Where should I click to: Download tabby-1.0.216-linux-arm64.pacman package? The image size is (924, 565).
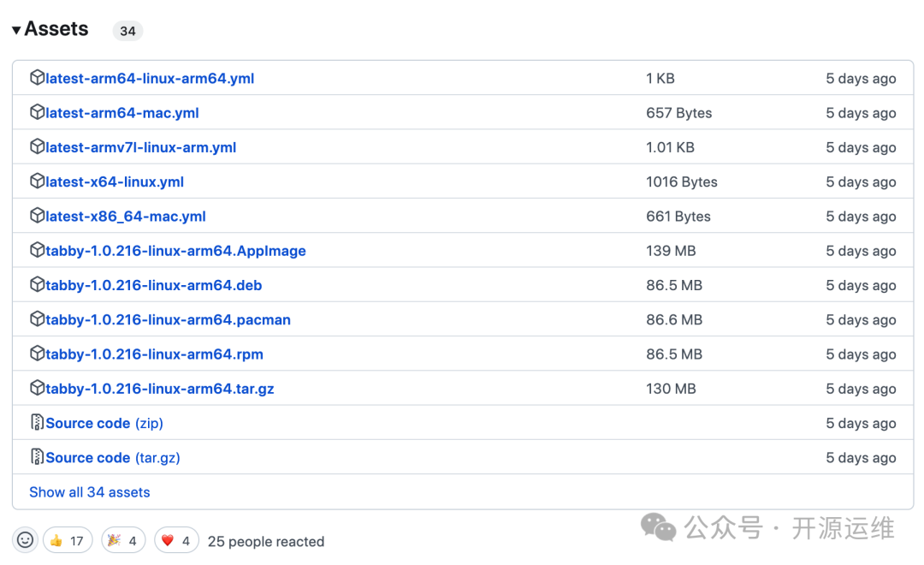tap(169, 320)
